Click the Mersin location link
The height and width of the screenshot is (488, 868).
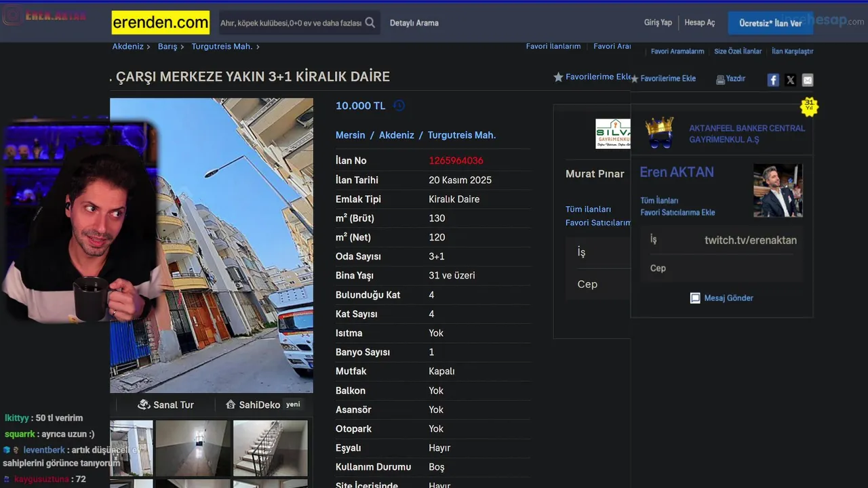(351, 135)
